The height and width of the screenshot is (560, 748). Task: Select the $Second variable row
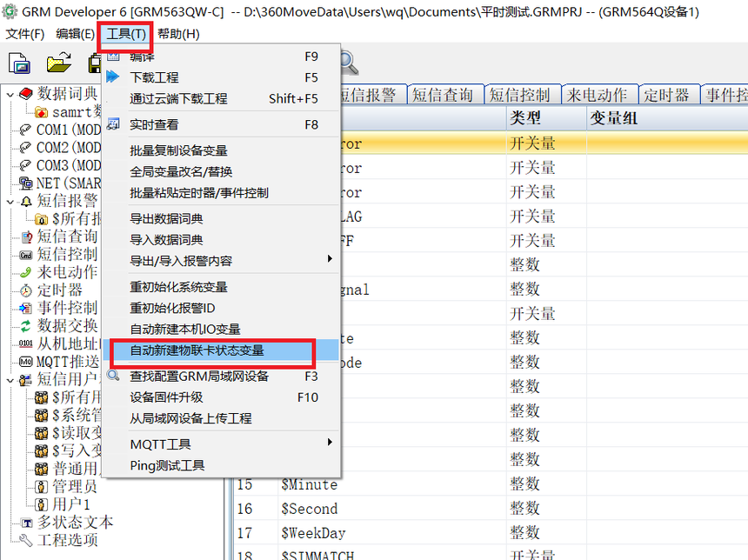(x=491, y=509)
